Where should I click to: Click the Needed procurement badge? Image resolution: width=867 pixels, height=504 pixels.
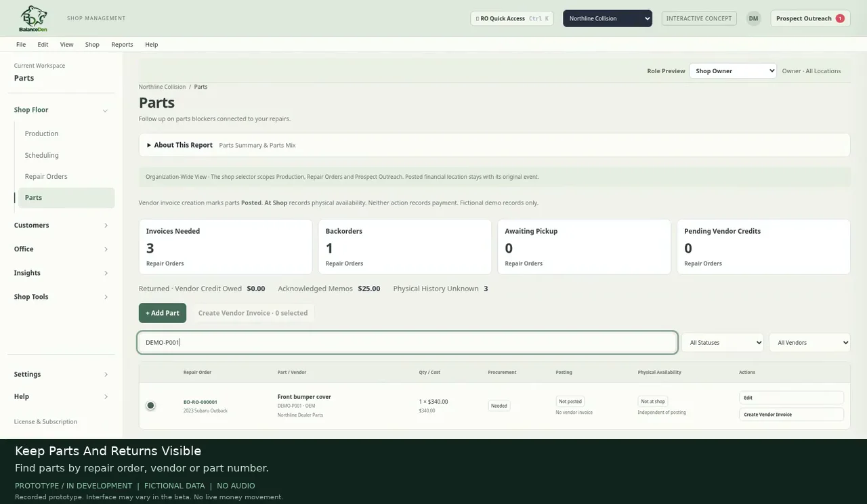pos(499,406)
